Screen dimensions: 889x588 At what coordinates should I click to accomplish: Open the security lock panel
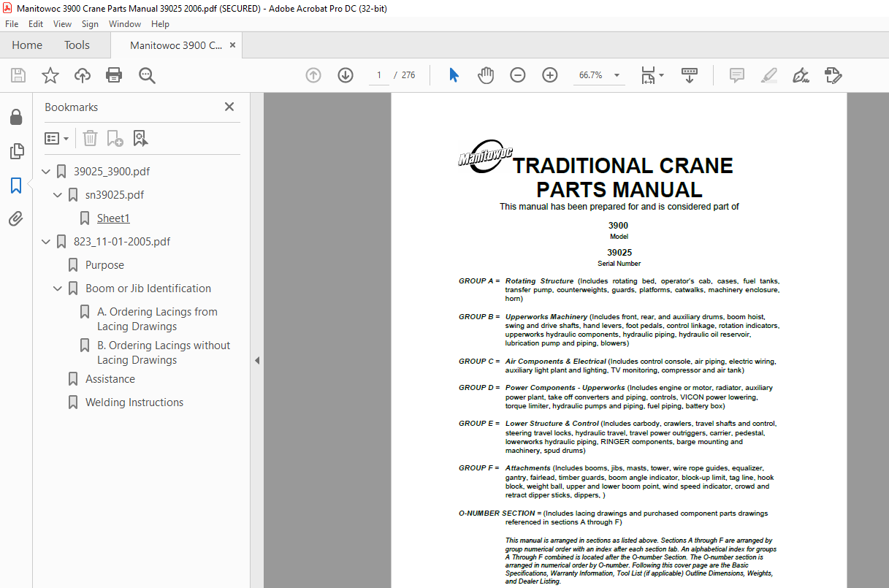pyautogui.click(x=16, y=117)
